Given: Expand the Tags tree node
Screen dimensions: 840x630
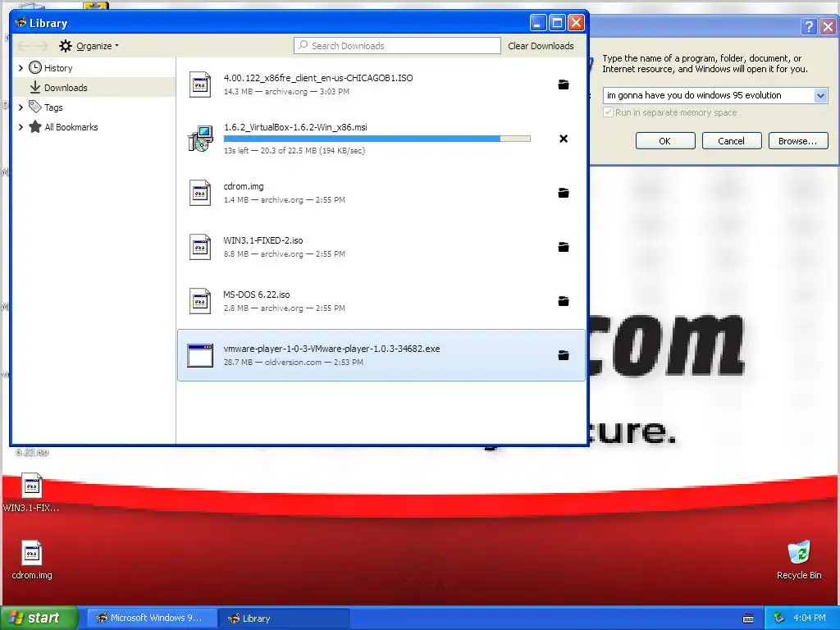Looking at the screenshot, I should click(x=21, y=107).
